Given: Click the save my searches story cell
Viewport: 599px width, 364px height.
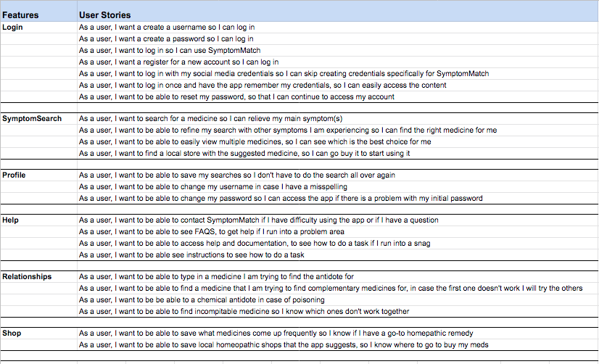Looking at the screenshot, I should pos(338,175).
